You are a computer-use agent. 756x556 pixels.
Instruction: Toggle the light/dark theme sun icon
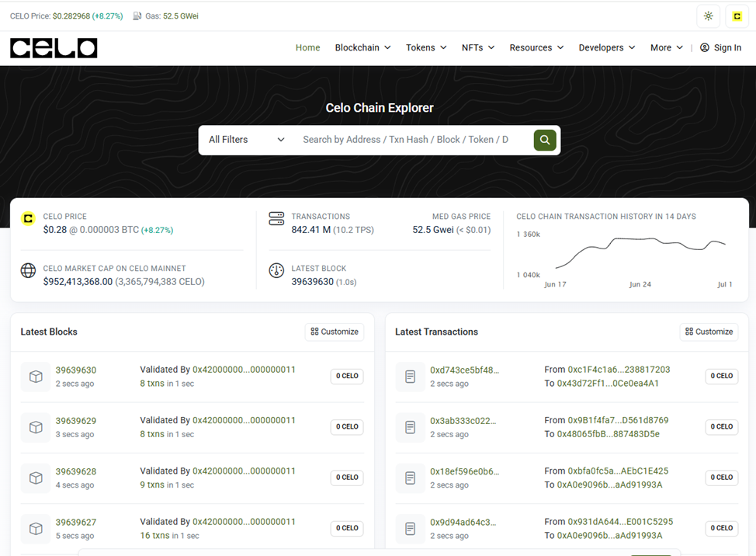pos(708,16)
